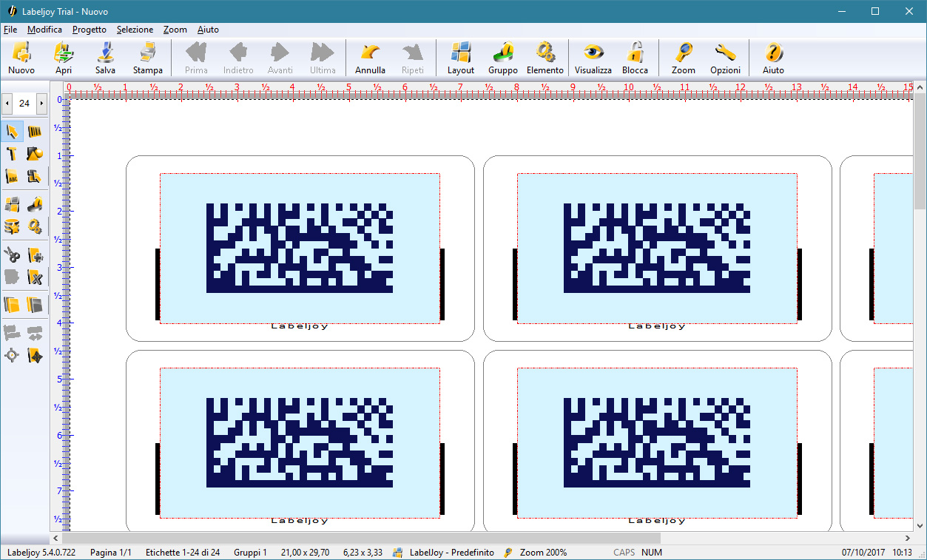Open the Progetto menu
Image resolution: width=927 pixels, height=560 pixels.
click(x=90, y=30)
